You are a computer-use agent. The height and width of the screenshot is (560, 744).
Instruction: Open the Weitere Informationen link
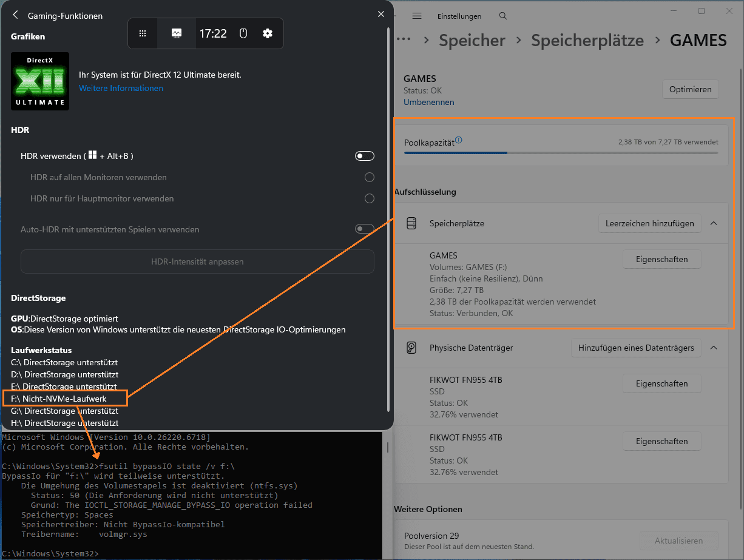[x=121, y=88]
